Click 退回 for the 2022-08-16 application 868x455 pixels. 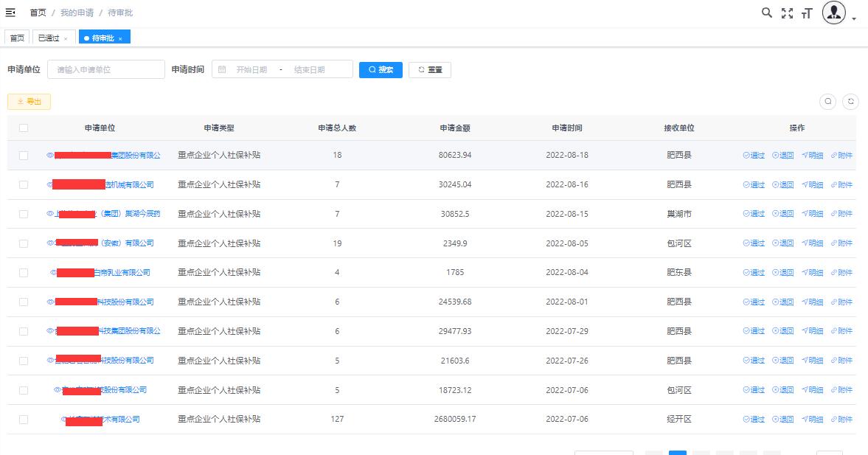click(782, 185)
